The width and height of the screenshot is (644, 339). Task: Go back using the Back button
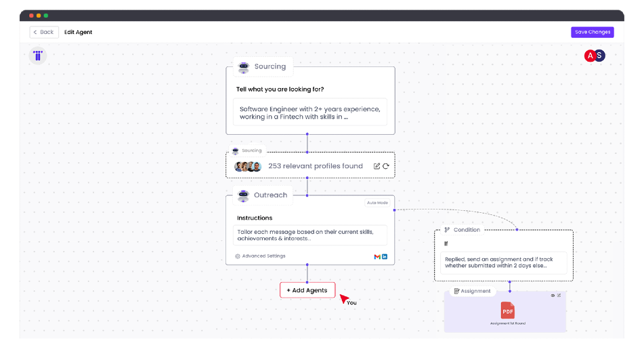click(44, 32)
